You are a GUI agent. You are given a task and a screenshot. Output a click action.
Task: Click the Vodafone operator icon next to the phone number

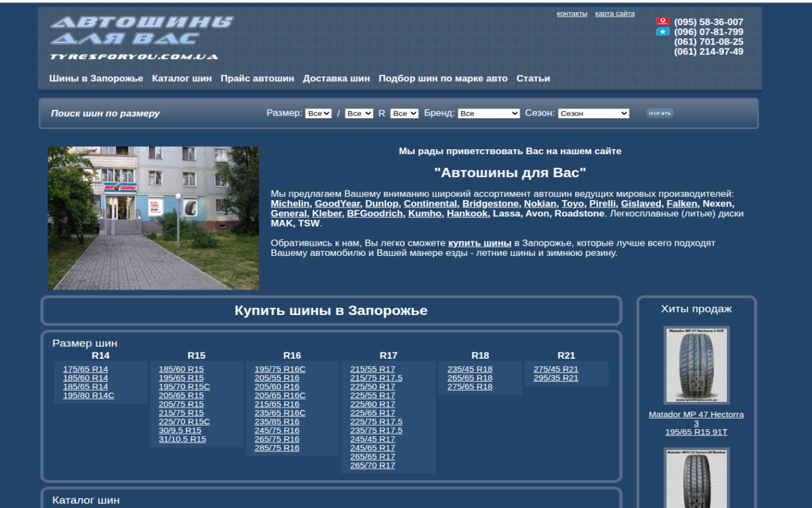[x=662, y=21]
